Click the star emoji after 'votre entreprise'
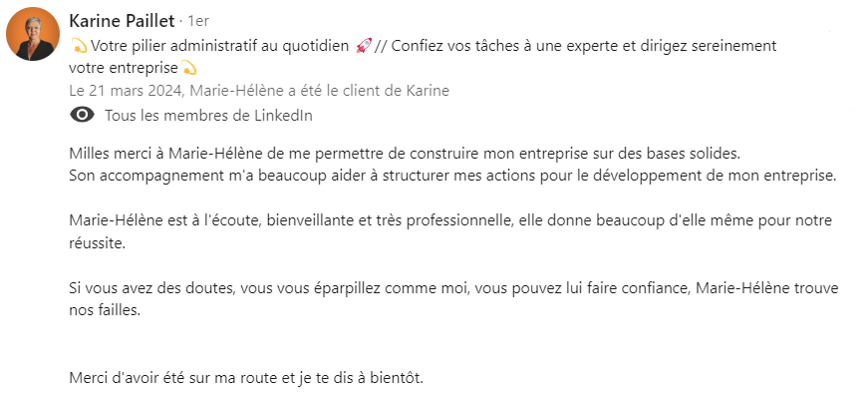 tap(189, 69)
